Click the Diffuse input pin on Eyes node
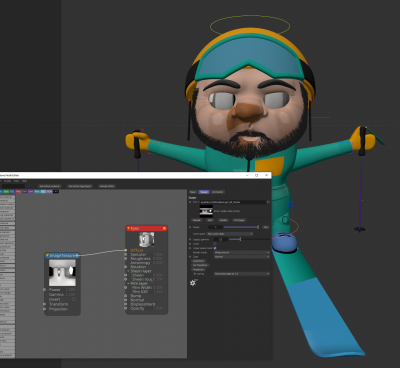 coord(126,250)
